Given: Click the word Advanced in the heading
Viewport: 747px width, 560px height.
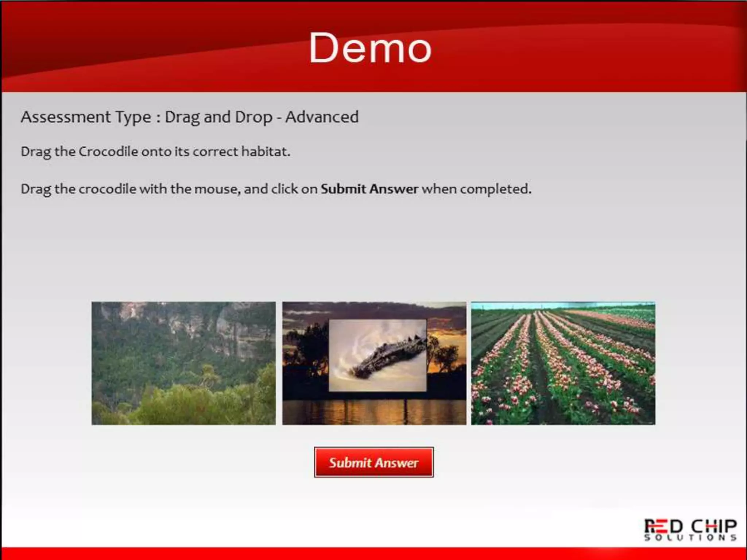Looking at the screenshot, I should [x=322, y=117].
